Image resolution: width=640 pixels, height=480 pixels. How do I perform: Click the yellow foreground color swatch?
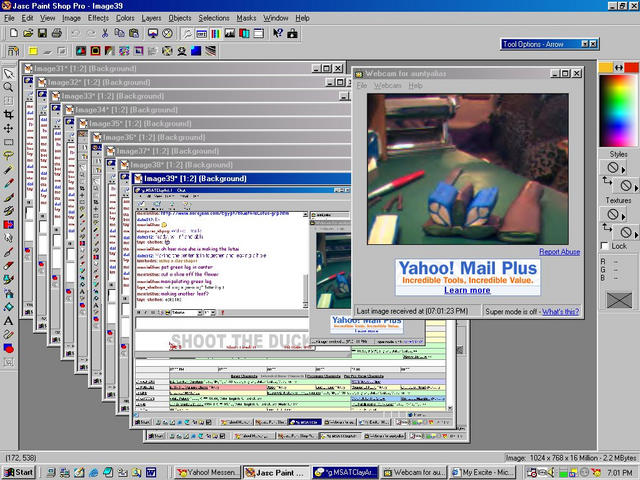(x=606, y=67)
